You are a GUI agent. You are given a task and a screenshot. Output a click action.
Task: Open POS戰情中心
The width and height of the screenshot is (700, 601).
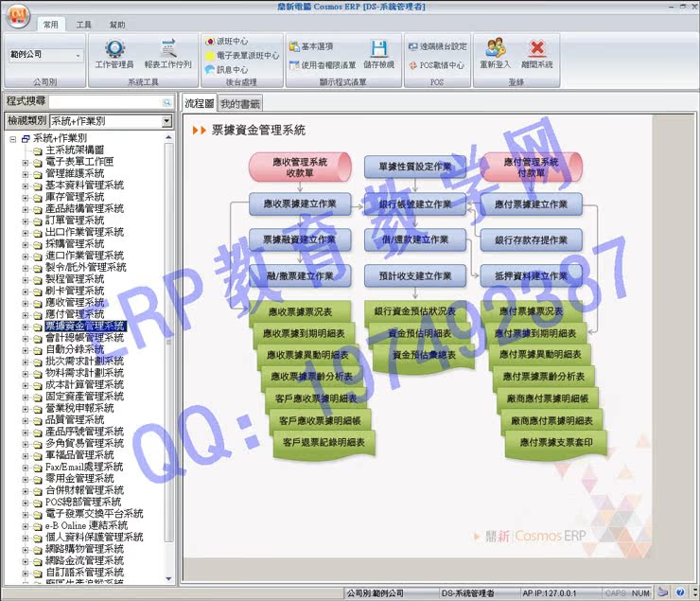437,65
